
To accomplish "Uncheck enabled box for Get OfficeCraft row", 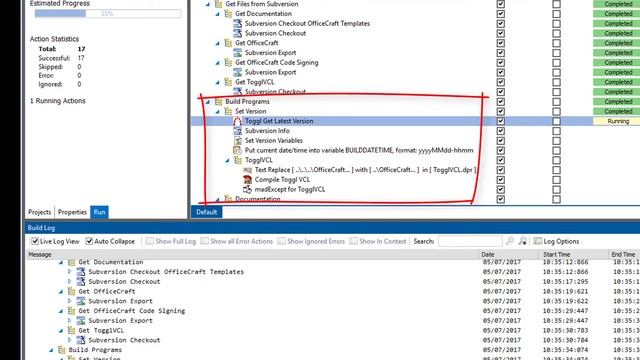I will point(501,43).
